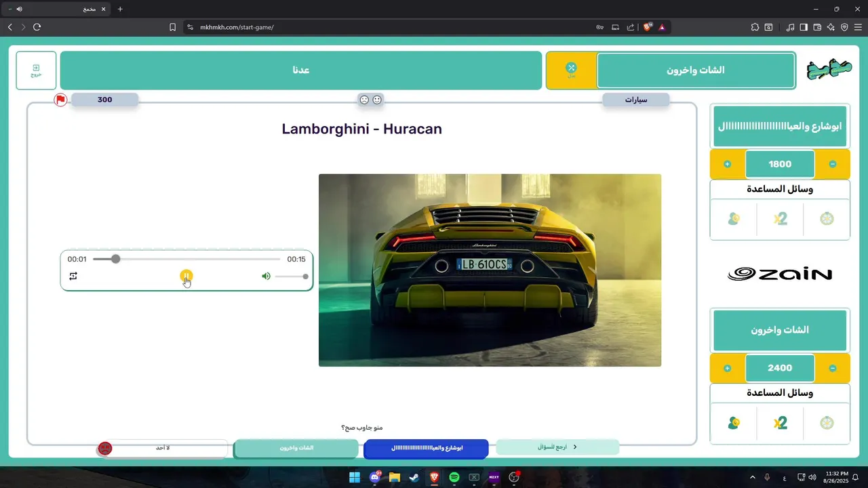
Task: Use x2 helper for the 2400 team
Action: (x=780, y=423)
